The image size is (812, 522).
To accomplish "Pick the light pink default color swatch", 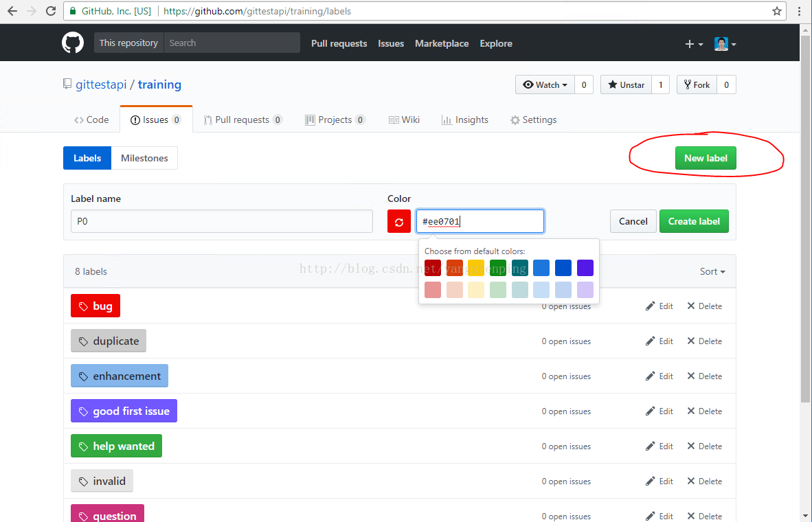I will tap(432, 289).
